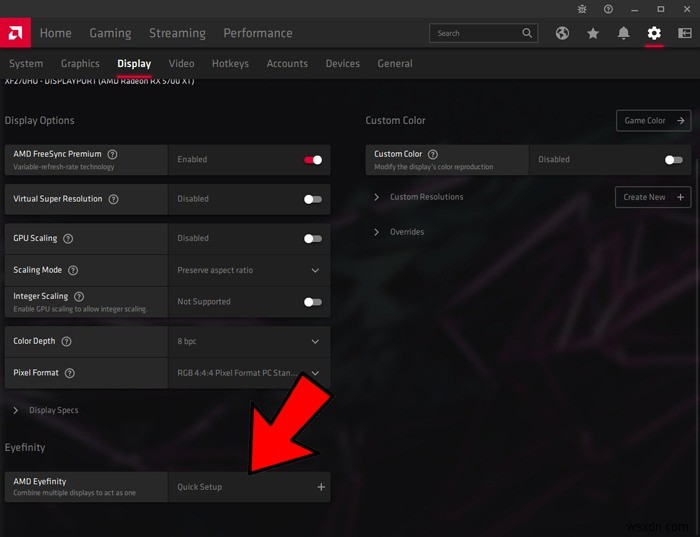Switch to Hotkeys settings tab
This screenshot has width=700, height=537.
[x=230, y=64]
